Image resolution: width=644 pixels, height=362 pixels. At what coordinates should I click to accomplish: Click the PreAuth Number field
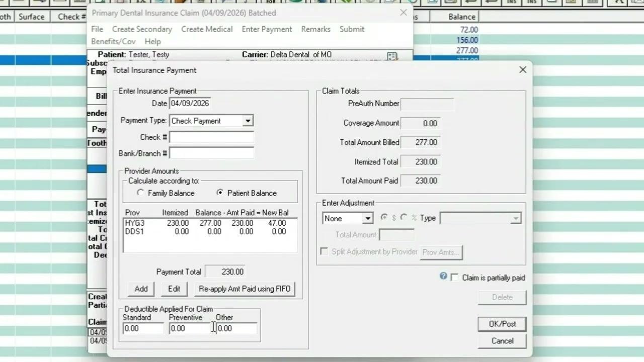point(427,104)
